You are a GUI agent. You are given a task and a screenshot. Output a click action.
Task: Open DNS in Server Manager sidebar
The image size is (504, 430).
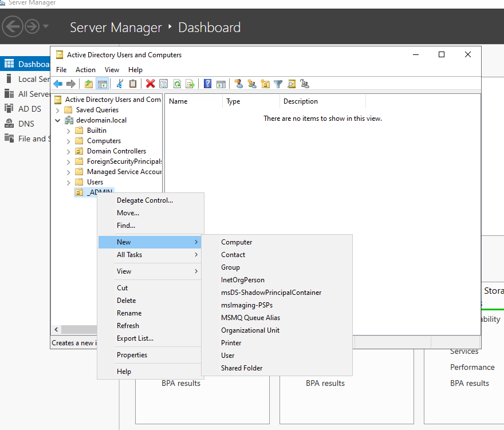point(25,124)
